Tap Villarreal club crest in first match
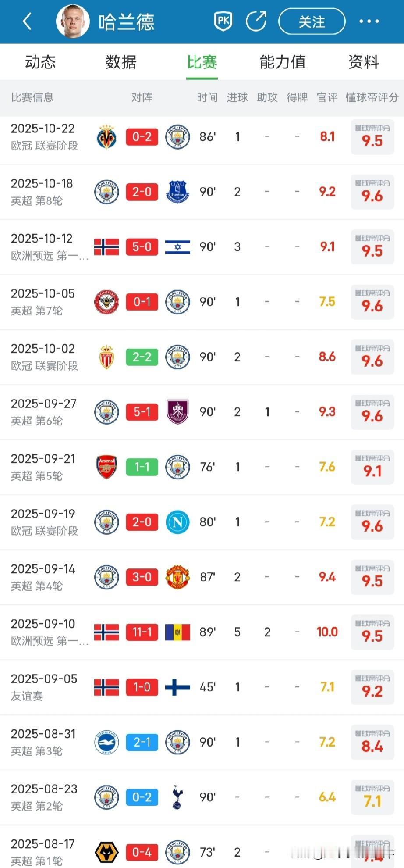 tap(106, 137)
